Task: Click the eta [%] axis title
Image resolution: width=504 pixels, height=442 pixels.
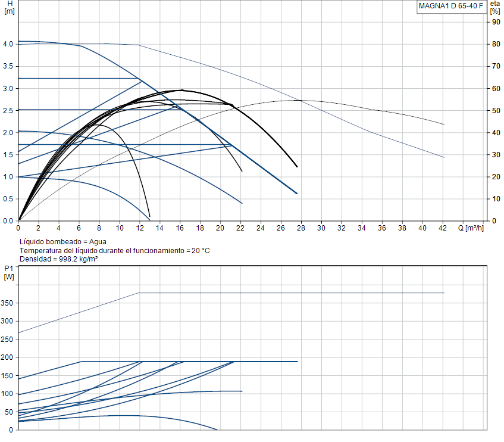Action: pyautogui.click(x=495, y=7)
